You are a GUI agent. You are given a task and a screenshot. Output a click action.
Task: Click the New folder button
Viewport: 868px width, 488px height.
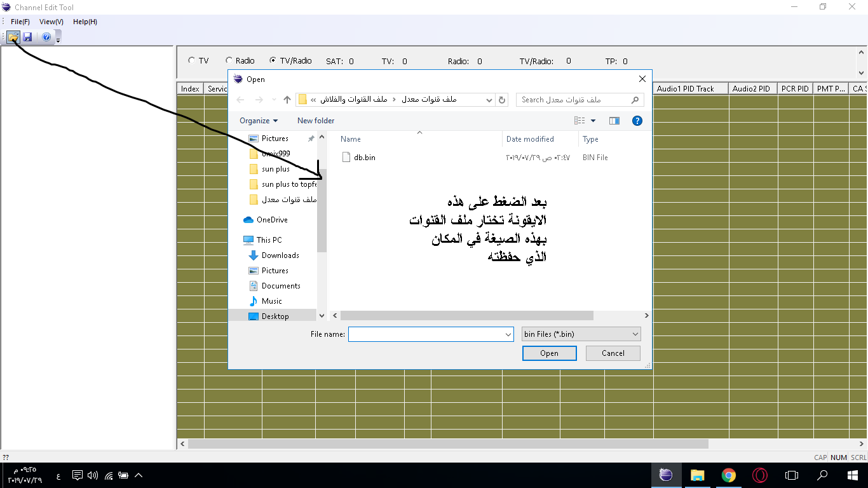coord(316,121)
